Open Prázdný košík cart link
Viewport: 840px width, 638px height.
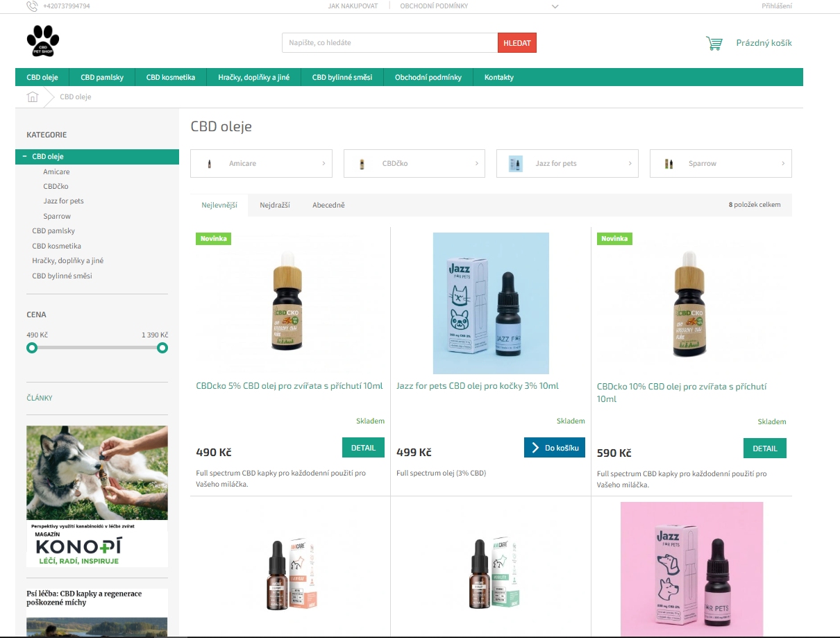point(764,43)
